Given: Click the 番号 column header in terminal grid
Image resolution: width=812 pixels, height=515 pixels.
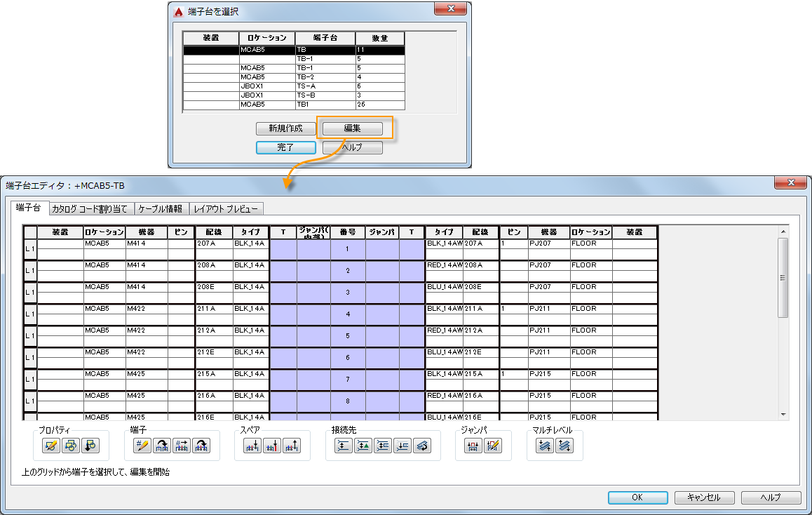Looking at the screenshot, I should 348,232.
